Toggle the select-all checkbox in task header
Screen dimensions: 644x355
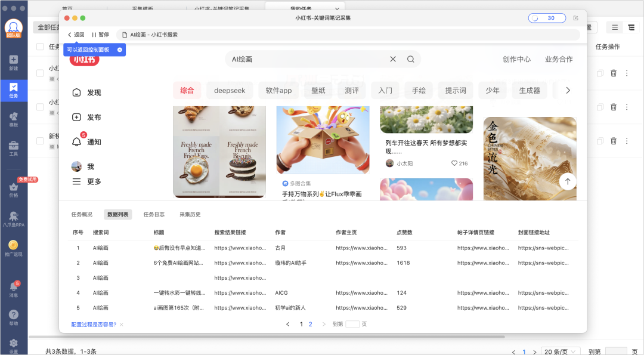[x=40, y=47]
